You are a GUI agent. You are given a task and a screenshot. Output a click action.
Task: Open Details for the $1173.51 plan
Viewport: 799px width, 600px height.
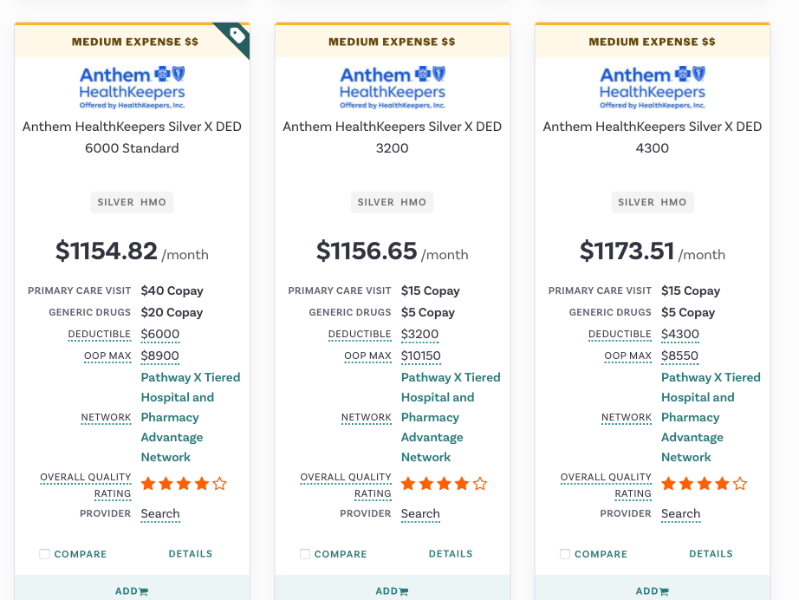710,554
